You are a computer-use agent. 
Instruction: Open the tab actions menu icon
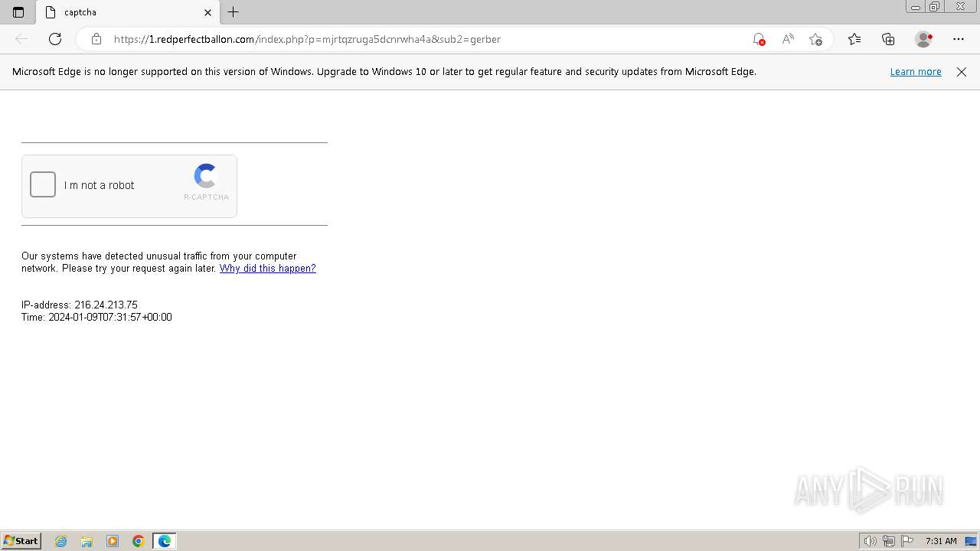pos(18,12)
